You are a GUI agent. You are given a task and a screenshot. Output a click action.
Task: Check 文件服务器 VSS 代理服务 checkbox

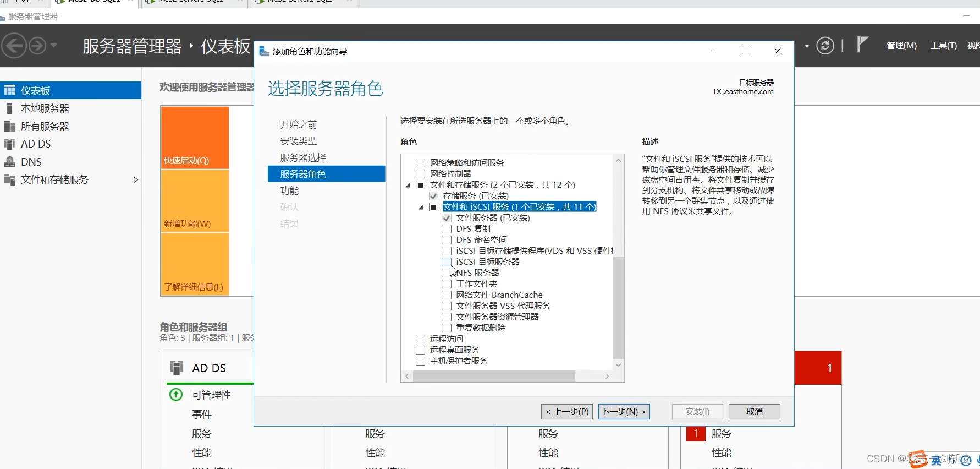447,306
